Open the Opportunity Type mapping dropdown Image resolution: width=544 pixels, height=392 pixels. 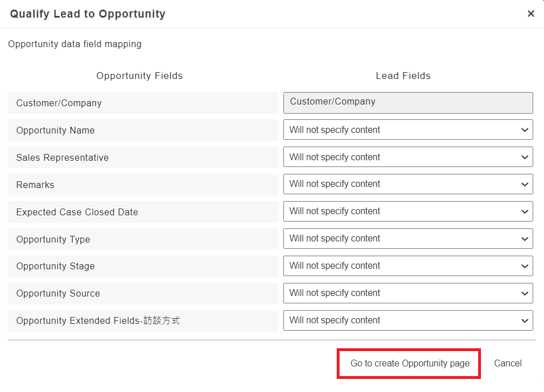click(x=408, y=239)
